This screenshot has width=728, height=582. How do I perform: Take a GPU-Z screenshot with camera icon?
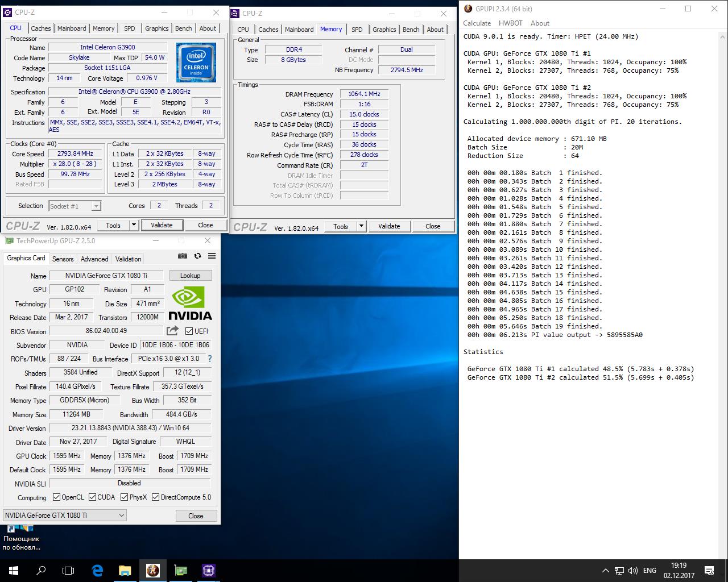click(183, 256)
